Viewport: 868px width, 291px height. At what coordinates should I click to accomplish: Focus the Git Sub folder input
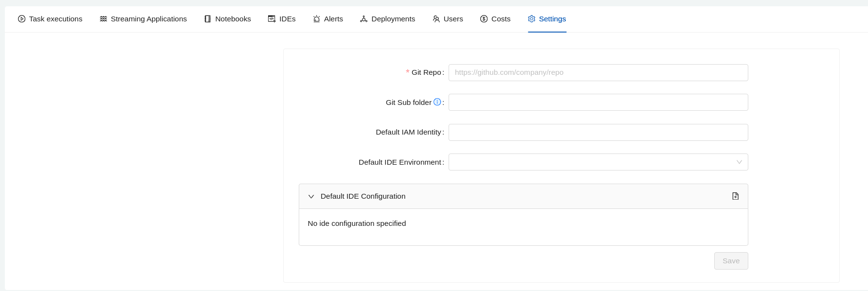pyautogui.click(x=598, y=103)
